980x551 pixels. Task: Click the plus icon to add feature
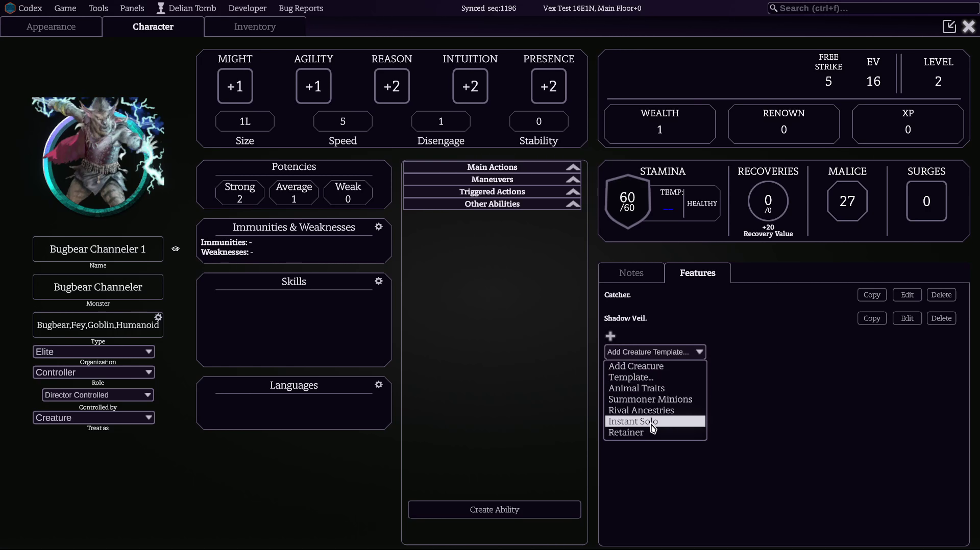(x=610, y=336)
